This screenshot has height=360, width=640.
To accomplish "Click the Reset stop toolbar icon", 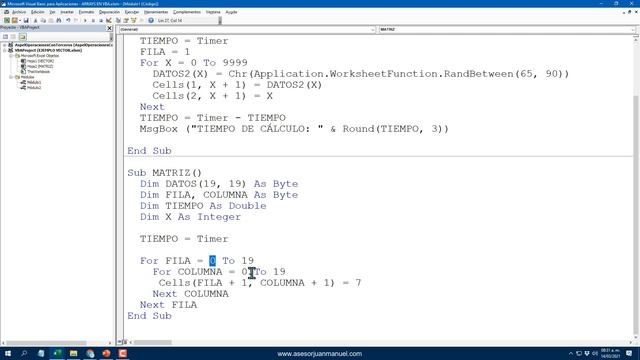I will pyautogui.click(x=100, y=20).
